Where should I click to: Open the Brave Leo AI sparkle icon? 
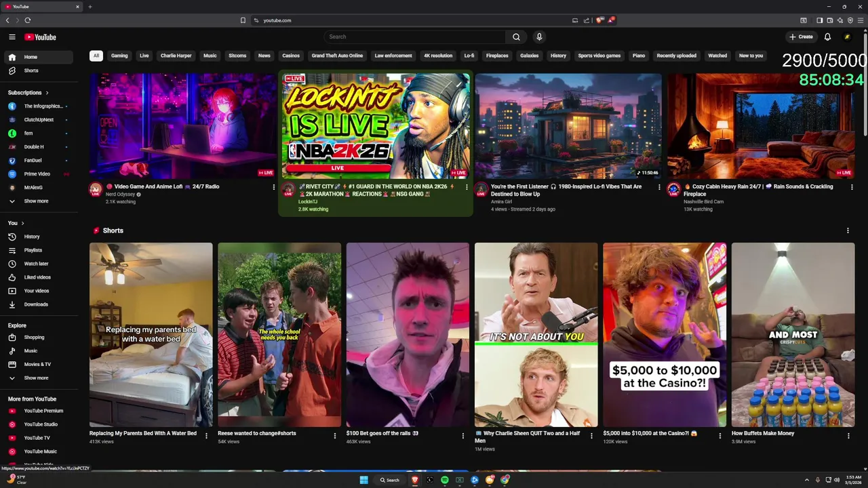pos(840,20)
